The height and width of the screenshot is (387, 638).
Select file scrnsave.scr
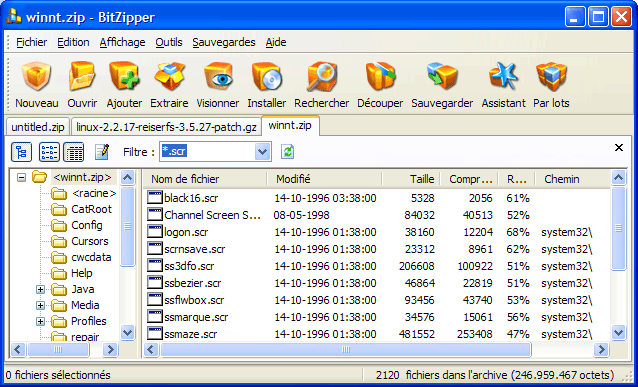pos(194,249)
